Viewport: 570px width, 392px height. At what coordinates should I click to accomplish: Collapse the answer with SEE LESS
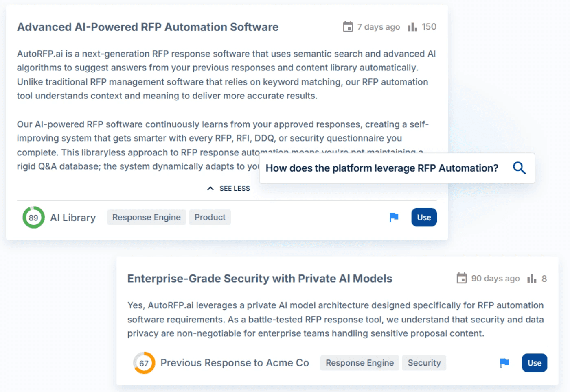pyautogui.click(x=228, y=189)
